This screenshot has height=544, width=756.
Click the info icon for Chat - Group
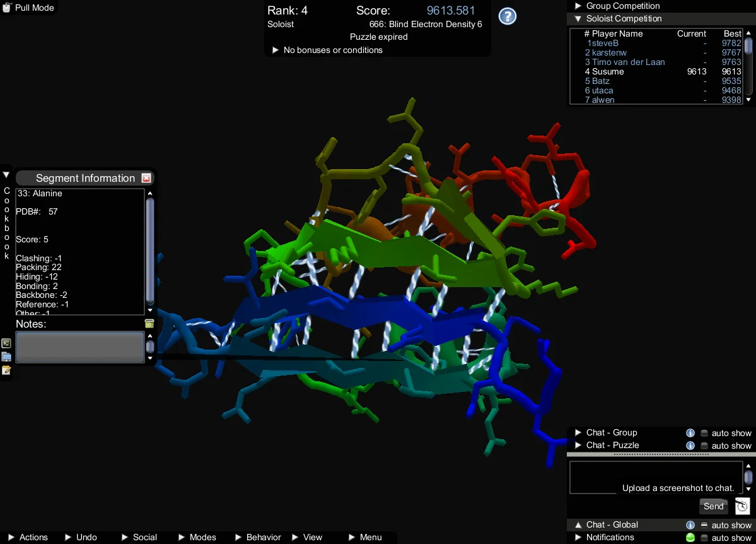point(690,433)
